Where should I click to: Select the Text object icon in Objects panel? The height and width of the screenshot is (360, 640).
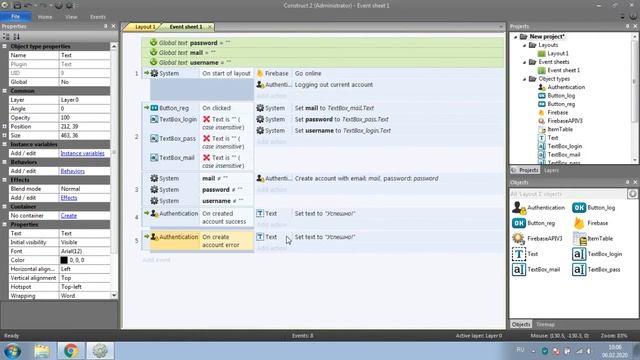pyautogui.click(x=519, y=254)
